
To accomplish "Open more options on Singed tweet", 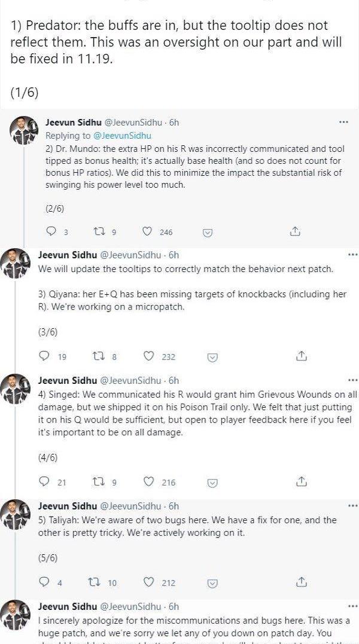I will click(352, 380).
